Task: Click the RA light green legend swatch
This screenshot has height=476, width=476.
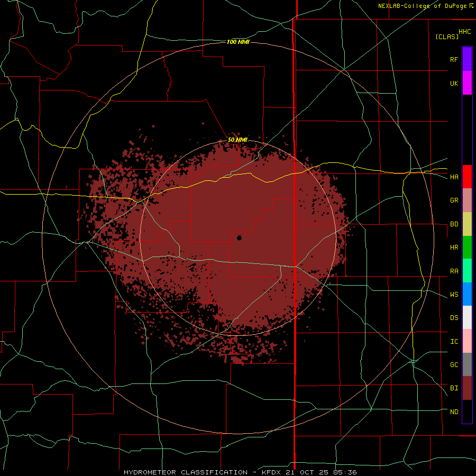Action: point(467,271)
